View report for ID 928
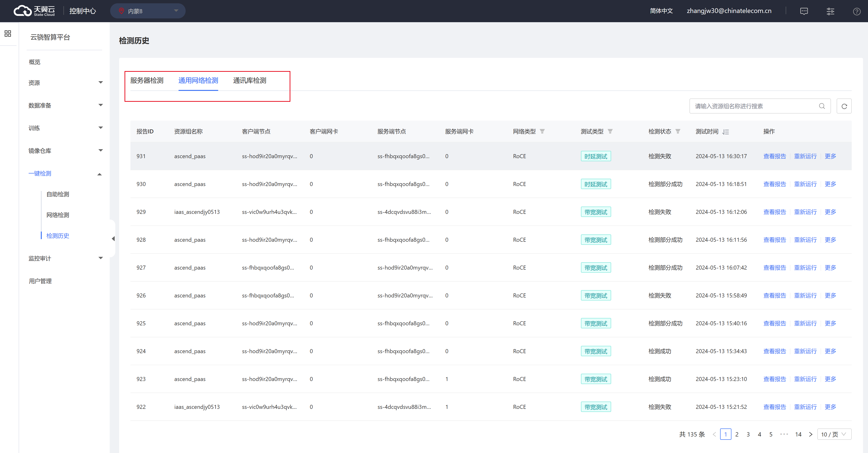This screenshot has width=868, height=453. point(774,240)
